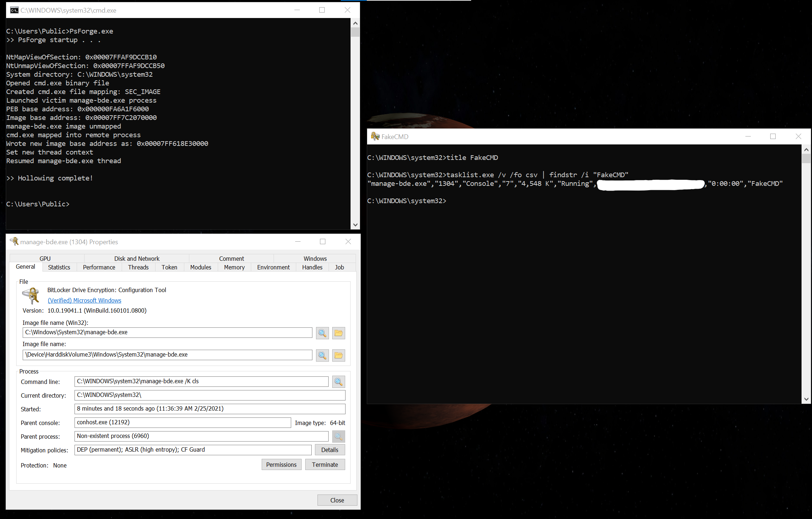
Task: Open folder icon beside Win32 image file name
Action: point(338,333)
